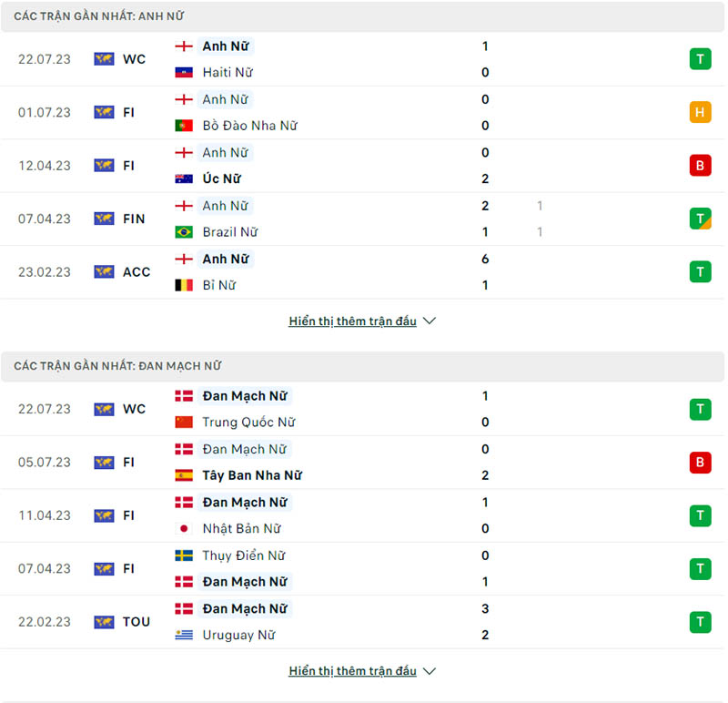Click green T badge for Uruguay Nữ match
This screenshot has height=703, width=728.
click(699, 622)
